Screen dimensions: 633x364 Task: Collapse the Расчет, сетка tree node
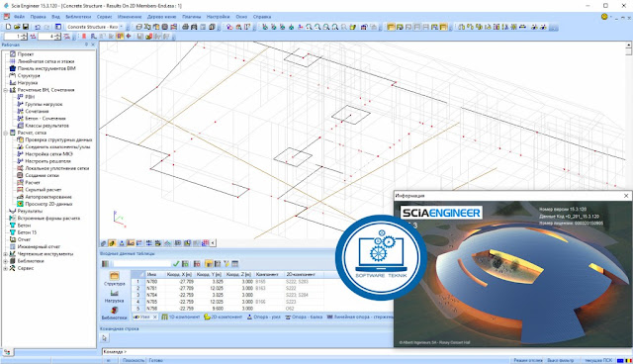[6, 133]
